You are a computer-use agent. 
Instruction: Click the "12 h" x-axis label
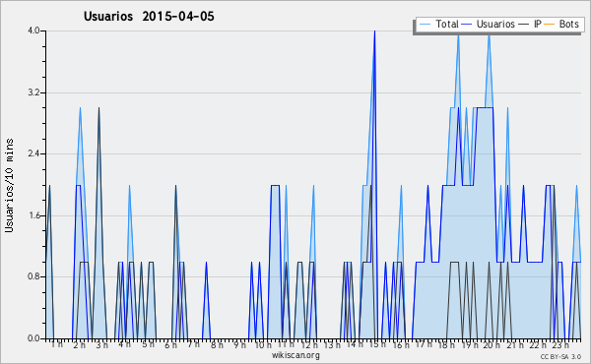tap(309, 344)
